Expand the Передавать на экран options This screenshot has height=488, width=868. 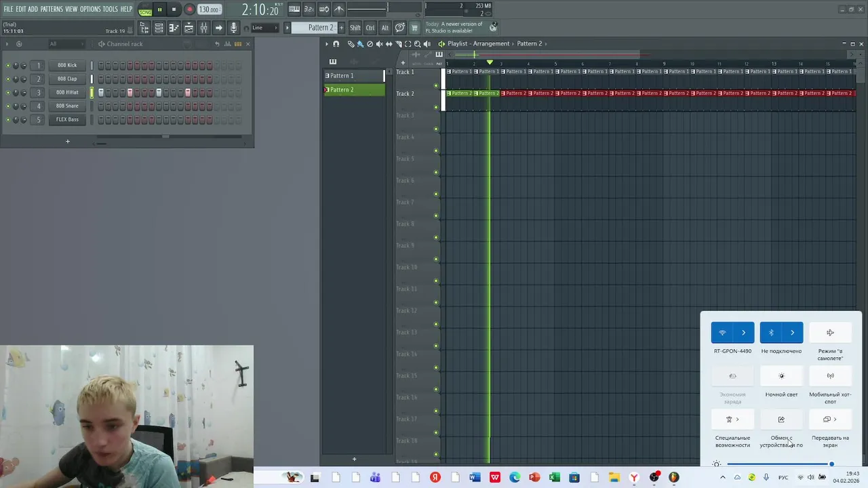click(830, 420)
